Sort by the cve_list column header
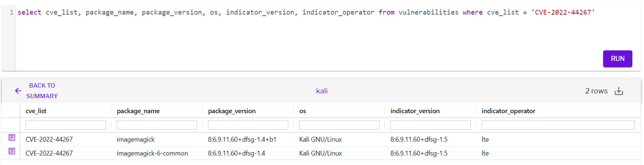Image resolution: width=644 pixels, height=165 pixels. click(36, 111)
